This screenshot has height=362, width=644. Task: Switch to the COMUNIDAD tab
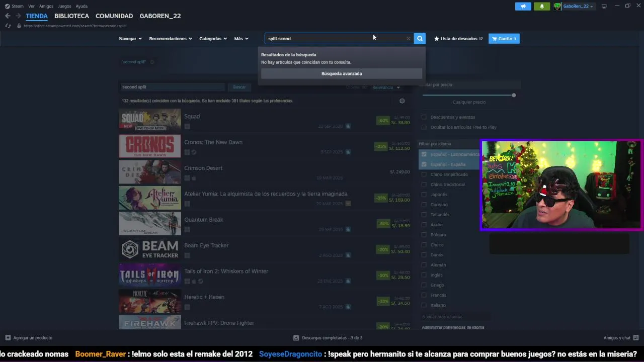coord(114,16)
